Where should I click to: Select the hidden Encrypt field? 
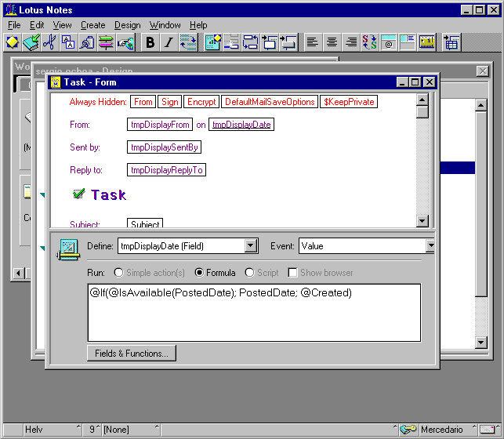click(201, 102)
